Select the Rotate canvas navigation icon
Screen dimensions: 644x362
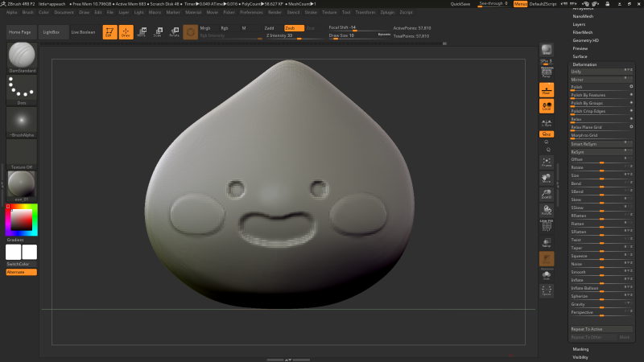(x=547, y=210)
